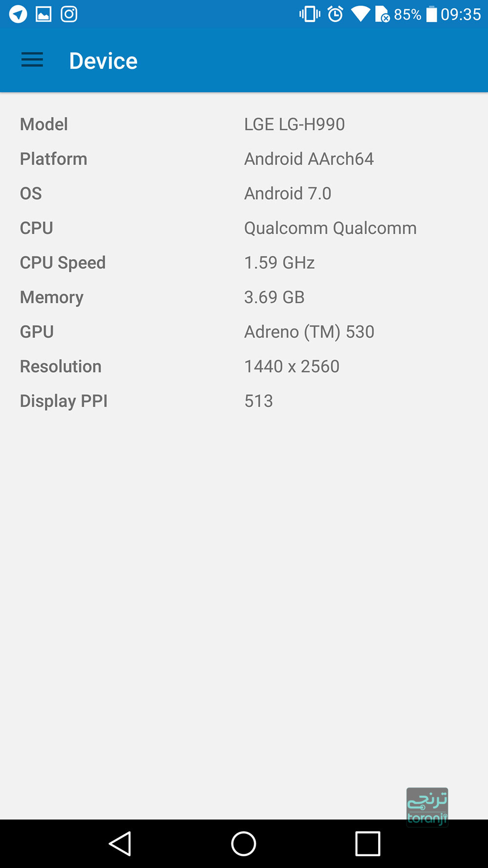Tap the alarm clock status icon

(335, 14)
